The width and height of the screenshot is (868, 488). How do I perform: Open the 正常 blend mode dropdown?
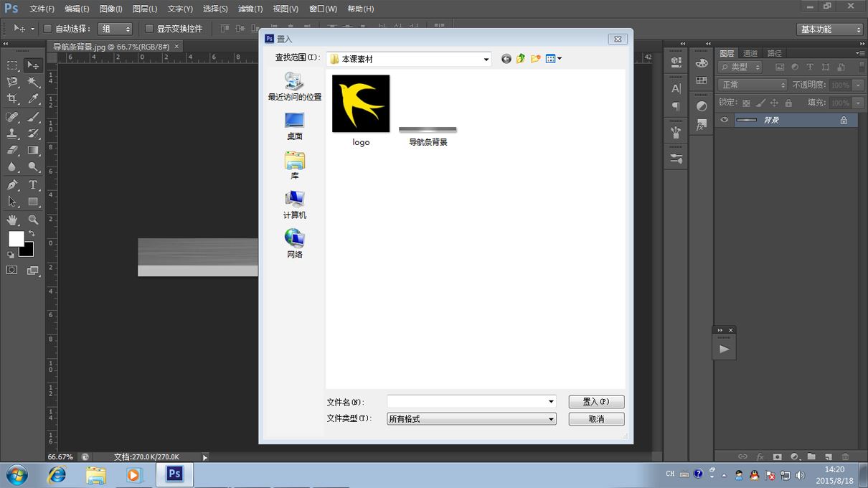point(753,85)
